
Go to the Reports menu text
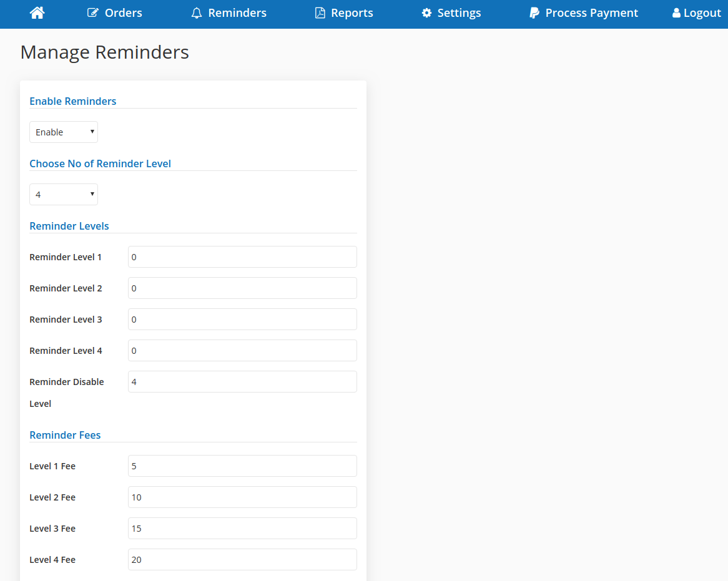click(352, 13)
